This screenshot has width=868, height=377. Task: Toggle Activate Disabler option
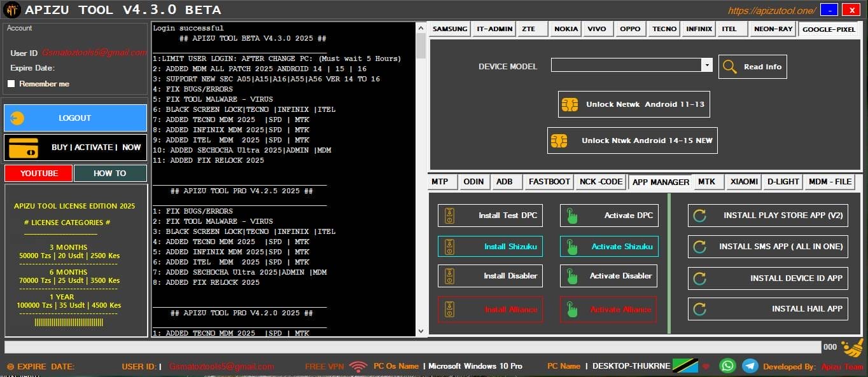click(608, 276)
